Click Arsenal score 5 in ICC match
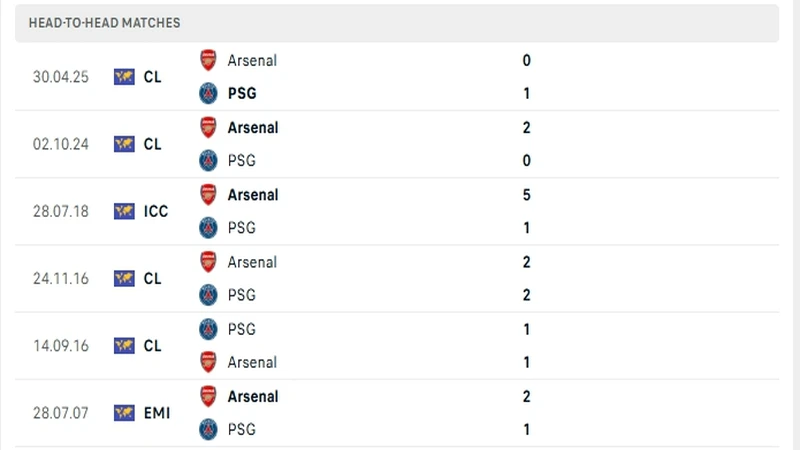This screenshot has height=450, width=800. tap(527, 195)
